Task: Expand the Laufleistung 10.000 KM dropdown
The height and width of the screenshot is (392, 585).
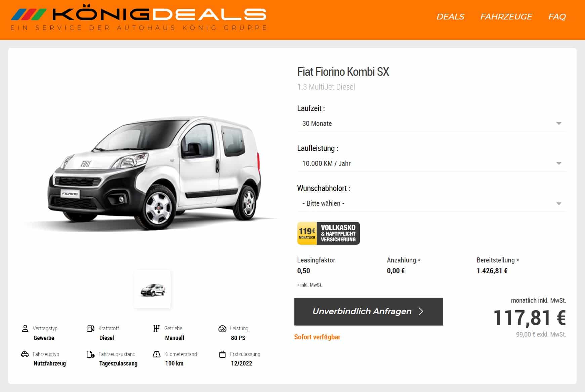Action: pos(432,163)
